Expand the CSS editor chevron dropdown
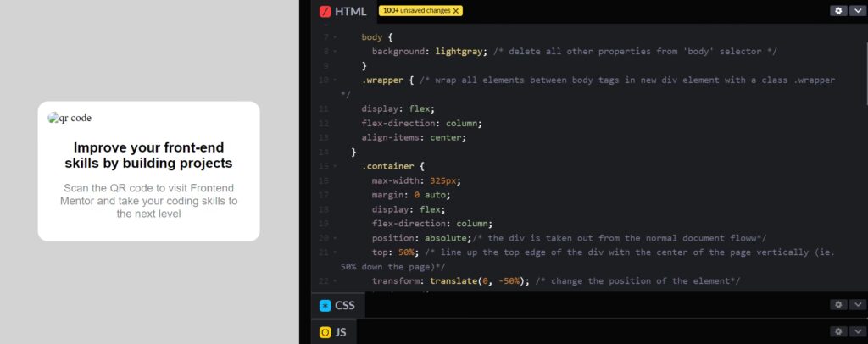 click(x=857, y=305)
